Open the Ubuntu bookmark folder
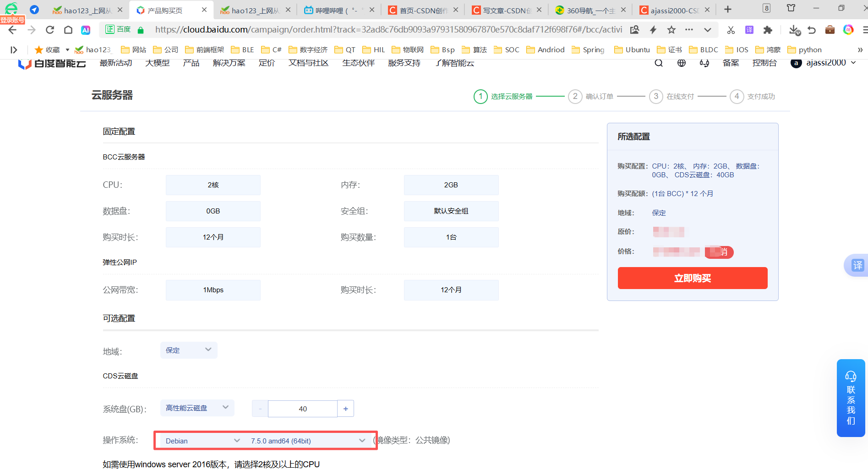The height and width of the screenshot is (470, 868). click(632, 49)
